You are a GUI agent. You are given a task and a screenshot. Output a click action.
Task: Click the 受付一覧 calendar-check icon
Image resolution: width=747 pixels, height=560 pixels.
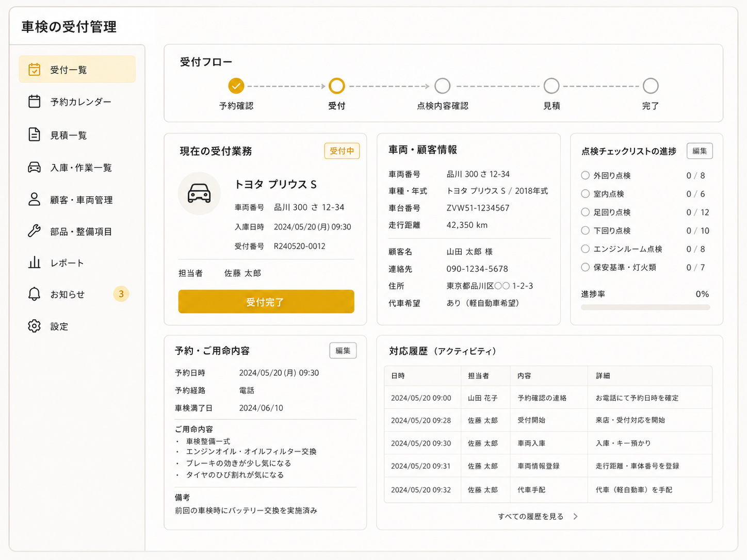[x=34, y=69]
